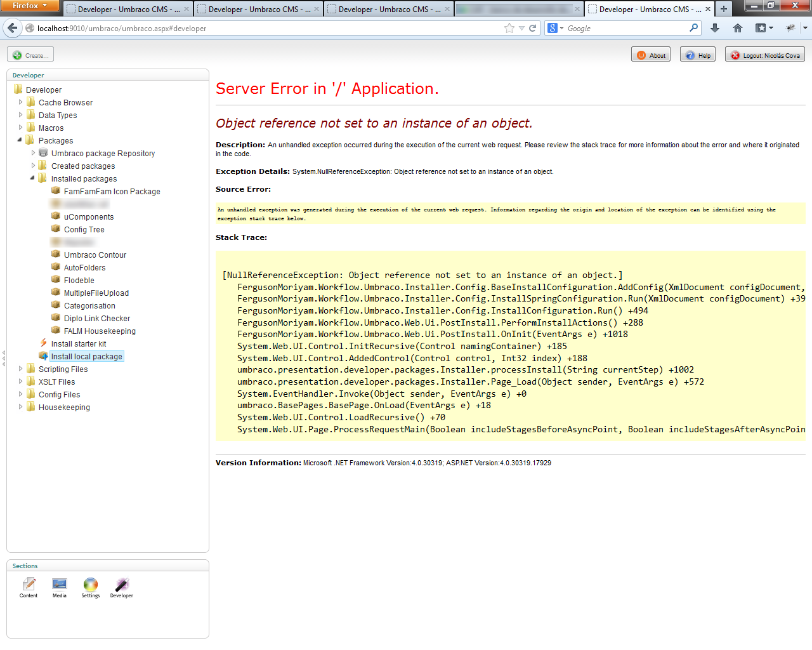The height and width of the screenshot is (650, 812).
Task: Open the Firefox bookmarks menu icon
Action: tap(764, 28)
